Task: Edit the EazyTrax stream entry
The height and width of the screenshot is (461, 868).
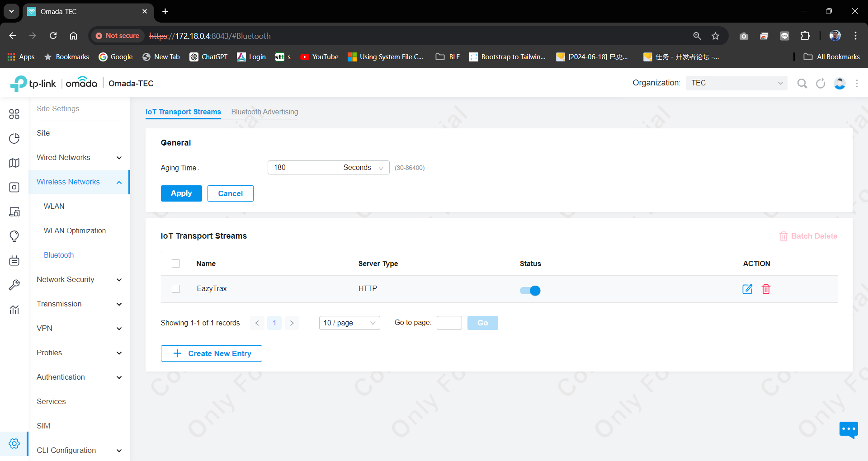Action: [747, 289]
